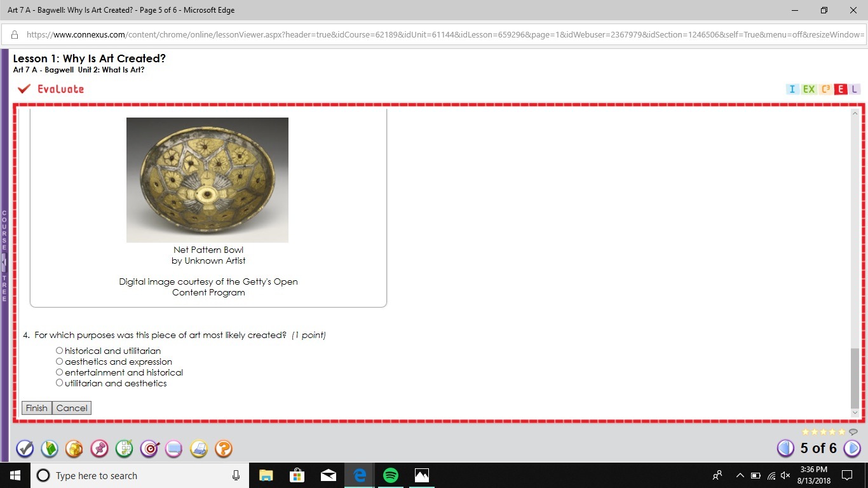This screenshot has width=868, height=488.
Task: Open the Action Center notifications icon
Action: tap(847, 475)
